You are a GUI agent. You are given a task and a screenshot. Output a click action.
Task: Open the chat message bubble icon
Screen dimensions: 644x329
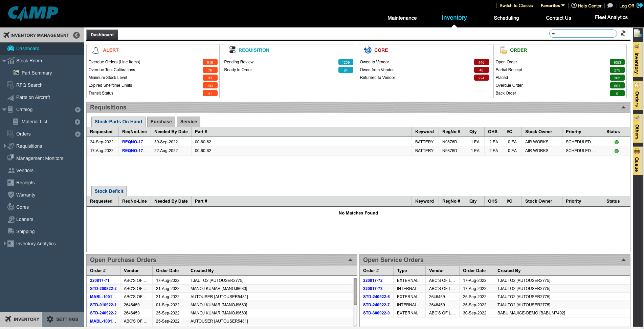610,5
